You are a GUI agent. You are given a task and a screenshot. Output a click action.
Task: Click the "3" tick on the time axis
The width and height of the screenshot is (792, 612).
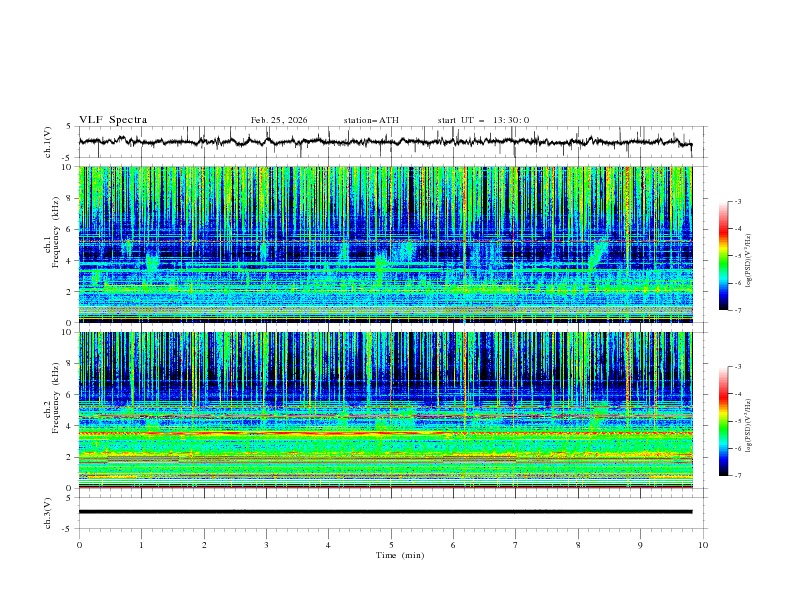(x=266, y=545)
